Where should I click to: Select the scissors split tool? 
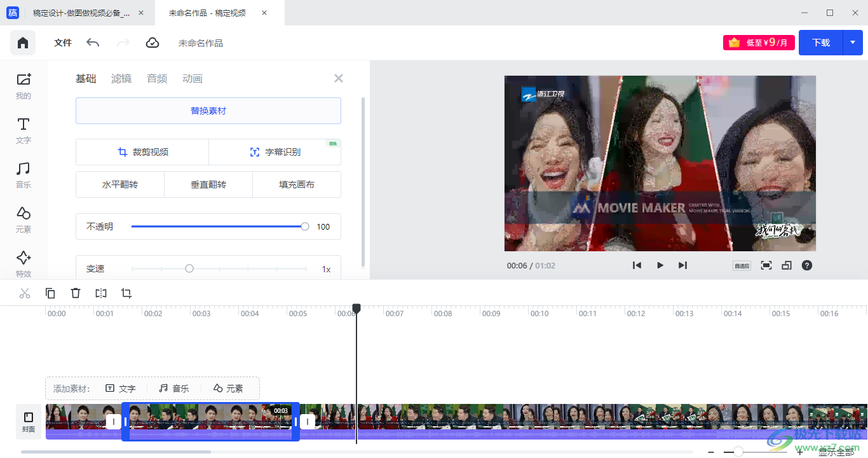pos(25,293)
